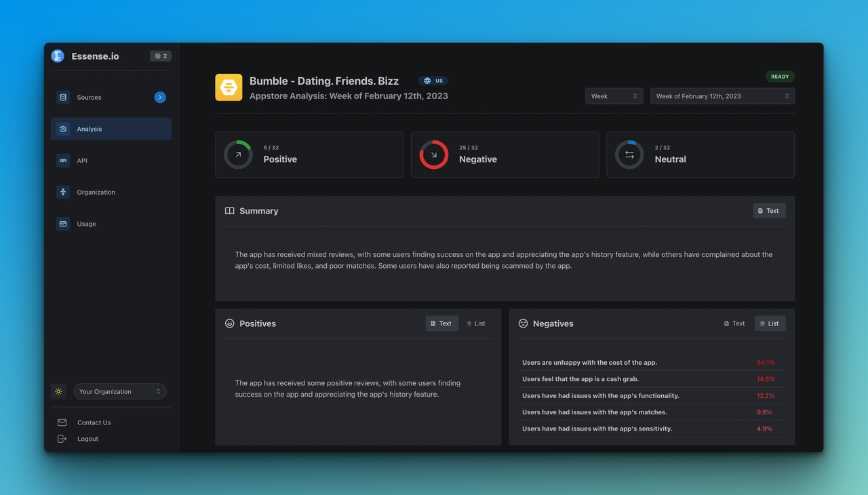Click the Positives paragraph text
868x495 pixels.
pos(348,389)
